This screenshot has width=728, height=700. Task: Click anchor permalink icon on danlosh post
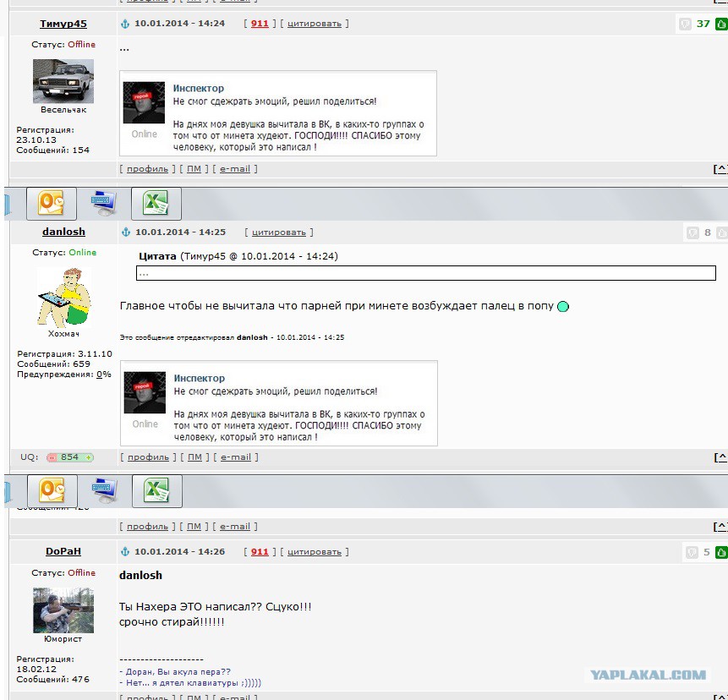(x=126, y=232)
